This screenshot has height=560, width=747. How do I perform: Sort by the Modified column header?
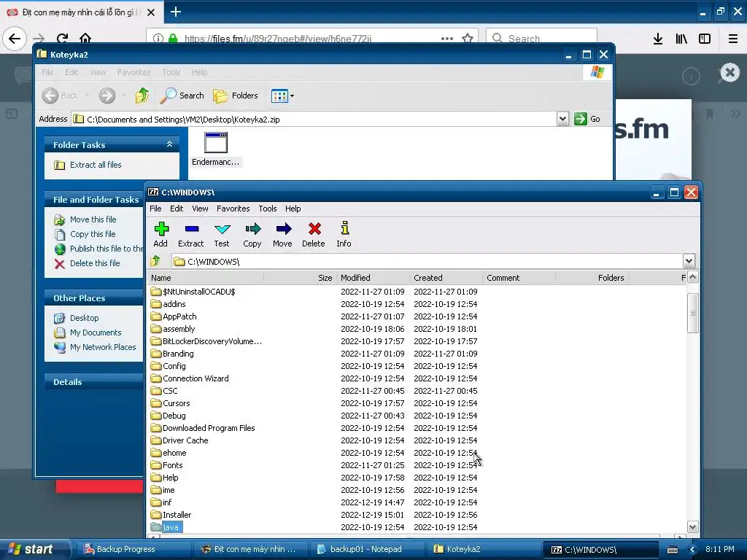[373, 278]
